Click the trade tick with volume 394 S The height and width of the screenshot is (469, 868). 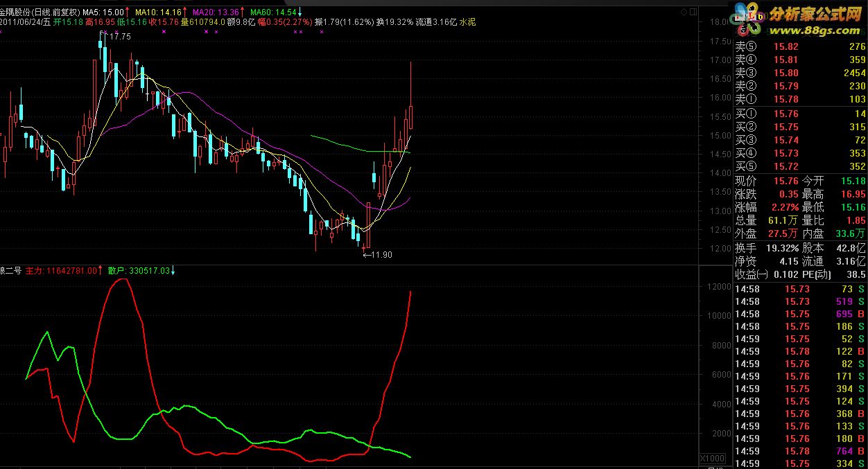(x=801, y=389)
